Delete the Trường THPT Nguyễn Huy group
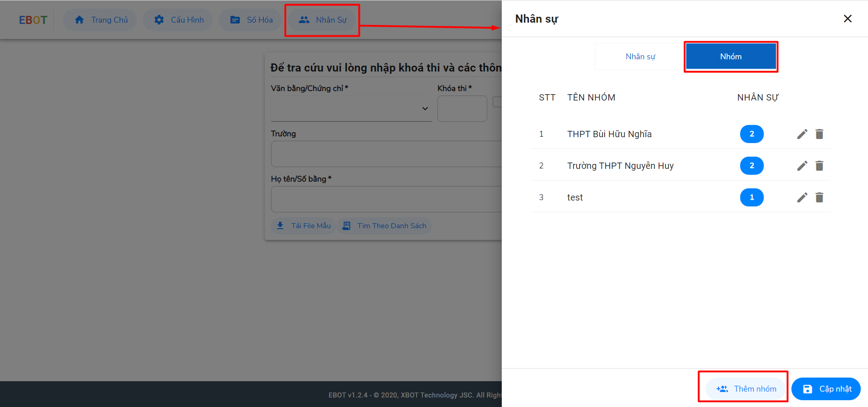Image resolution: width=868 pixels, height=407 pixels. pos(819,166)
